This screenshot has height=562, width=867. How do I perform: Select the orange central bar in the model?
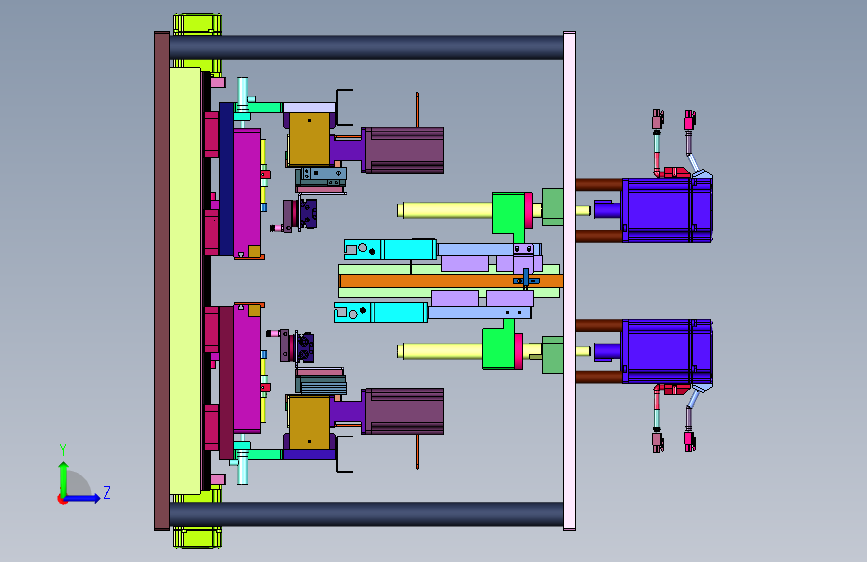tap(451, 281)
